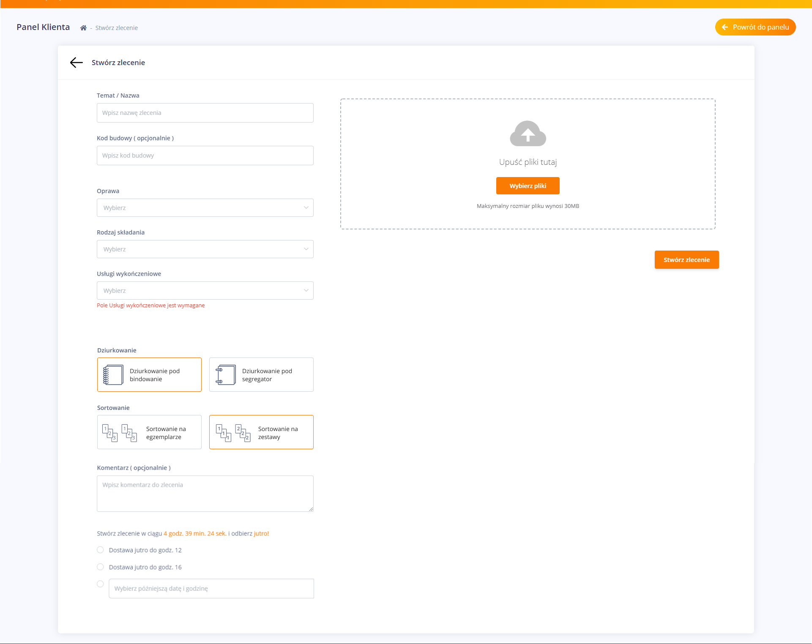Expand the Rodzaj składania dropdown
Screen dimensions: 812x644
coord(205,249)
